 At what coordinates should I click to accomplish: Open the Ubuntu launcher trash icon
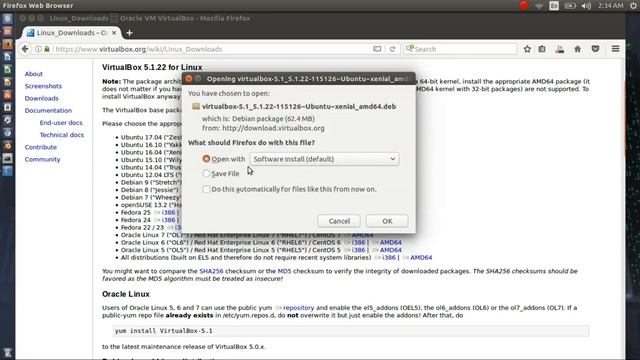[x=7, y=352]
